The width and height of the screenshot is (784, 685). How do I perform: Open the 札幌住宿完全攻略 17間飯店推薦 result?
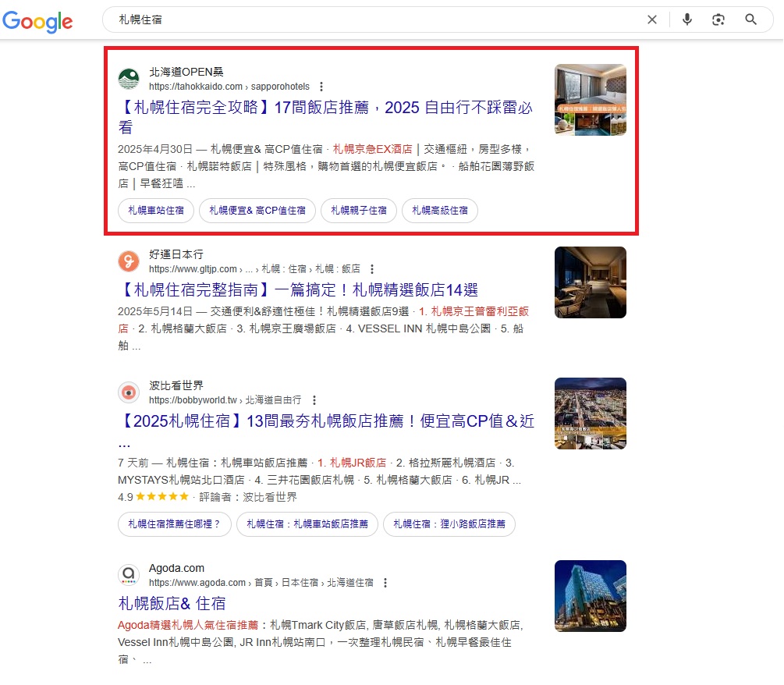[325, 116]
